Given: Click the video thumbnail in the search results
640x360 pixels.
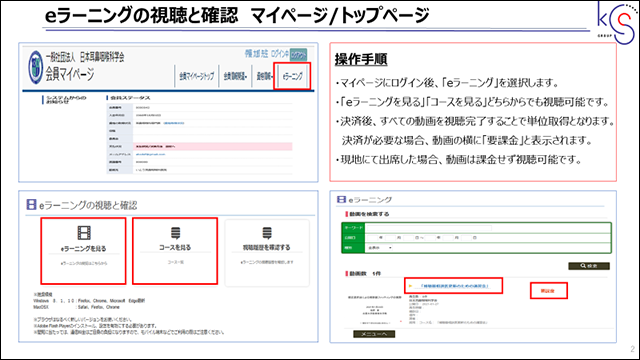Looking at the screenshot, I should click(375, 311).
